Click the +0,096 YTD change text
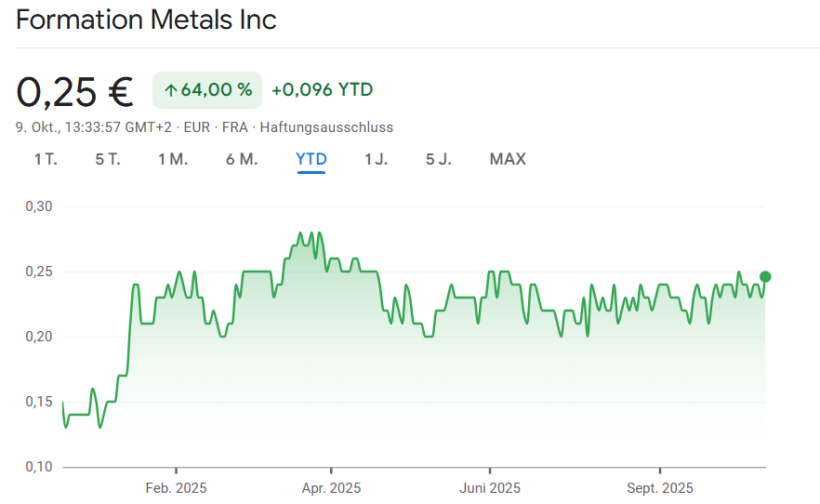 click(322, 90)
